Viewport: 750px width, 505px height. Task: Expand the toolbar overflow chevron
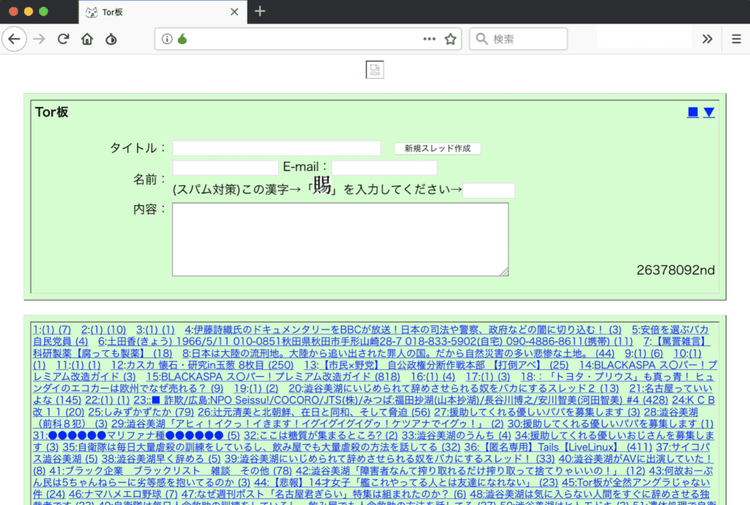click(707, 39)
